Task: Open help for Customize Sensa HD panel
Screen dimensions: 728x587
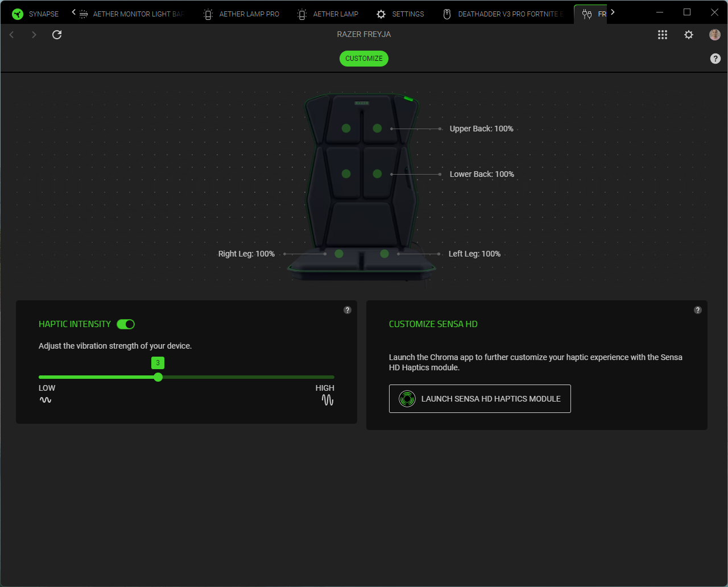Action: coord(698,310)
